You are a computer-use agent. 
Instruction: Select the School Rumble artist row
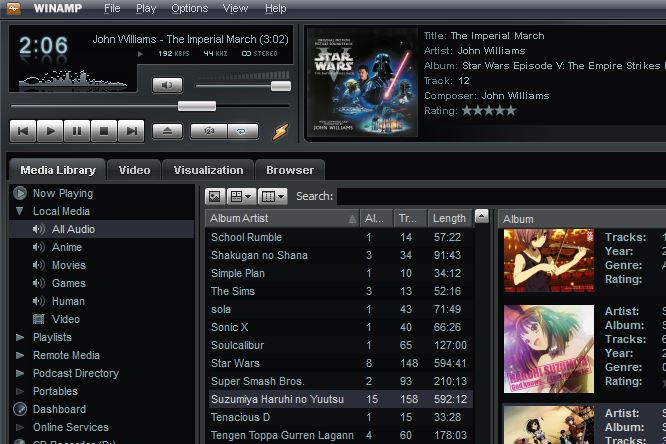point(340,237)
